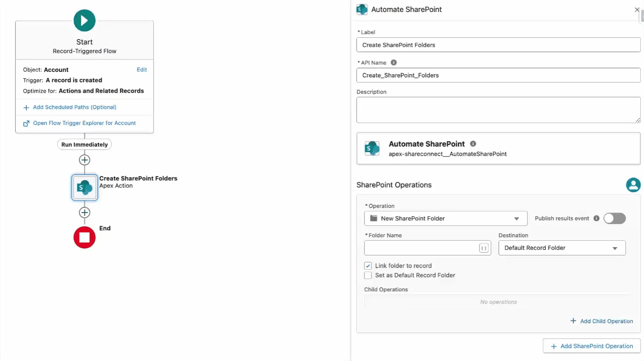Click the red End stop icon
644x361 pixels.
click(84, 237)
